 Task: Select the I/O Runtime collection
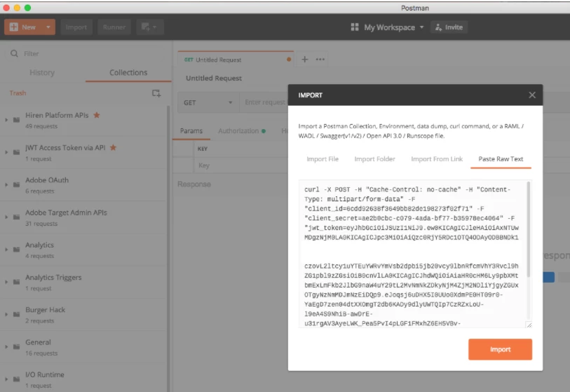click(83, 379)
